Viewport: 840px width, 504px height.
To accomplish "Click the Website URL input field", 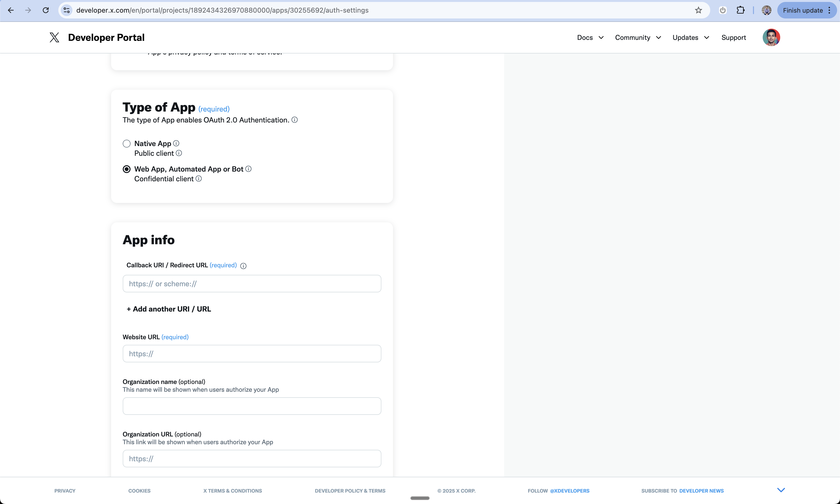I will coord(252,354).
